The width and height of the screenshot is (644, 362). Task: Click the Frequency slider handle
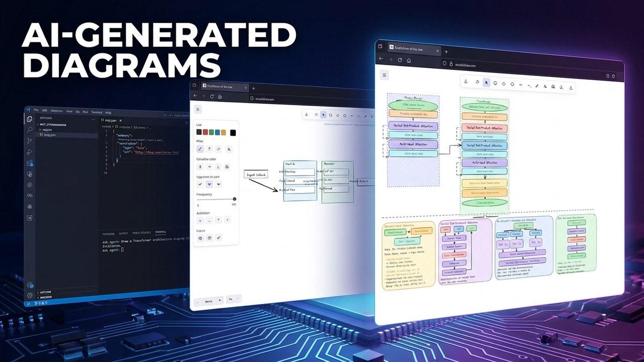[x=234, y=199]
